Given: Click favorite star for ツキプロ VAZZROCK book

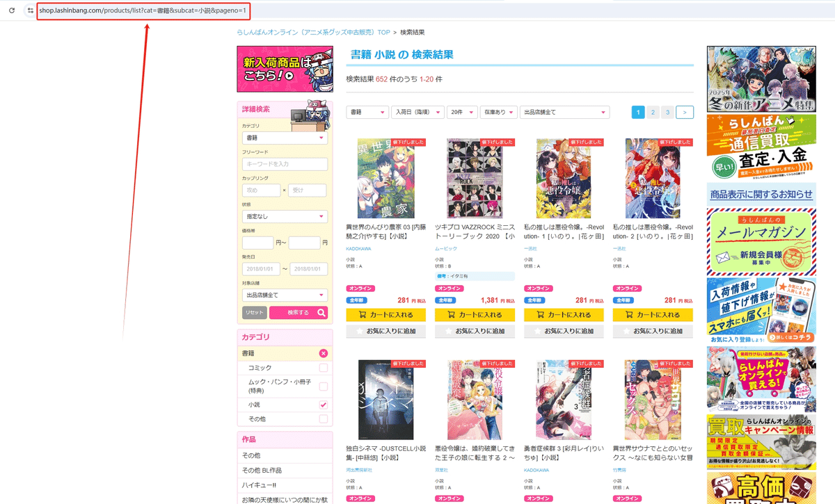Looking at the screenshot, I should [x=449, y=332].
